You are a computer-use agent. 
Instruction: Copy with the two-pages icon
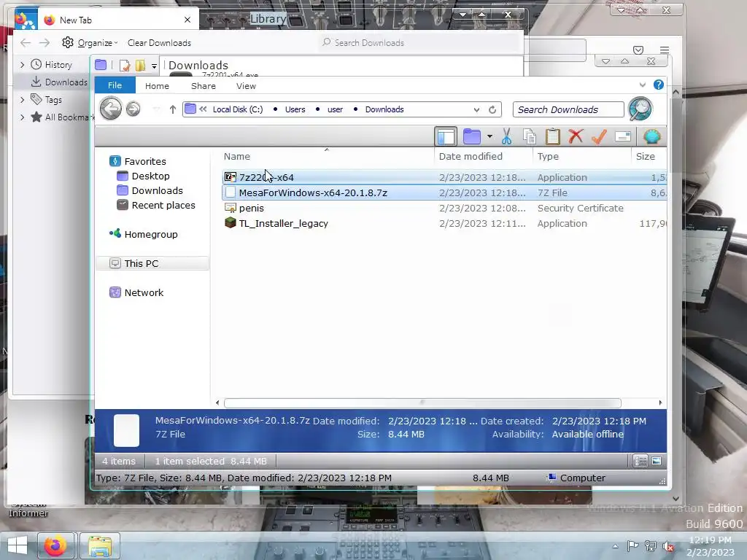tap(530, 137)
